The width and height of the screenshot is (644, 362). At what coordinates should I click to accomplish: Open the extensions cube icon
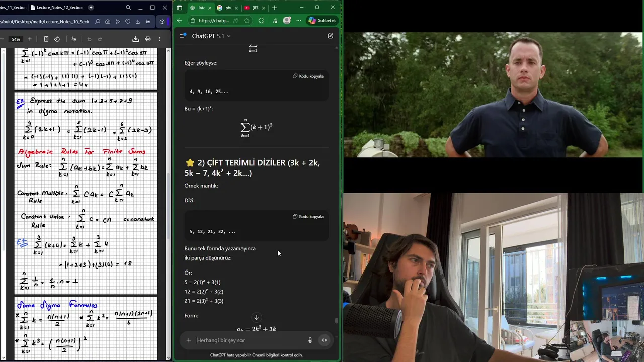(x=162, y=22)
